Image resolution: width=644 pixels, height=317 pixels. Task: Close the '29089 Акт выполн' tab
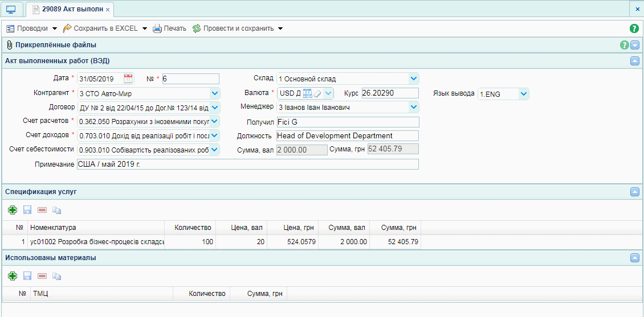108,10
